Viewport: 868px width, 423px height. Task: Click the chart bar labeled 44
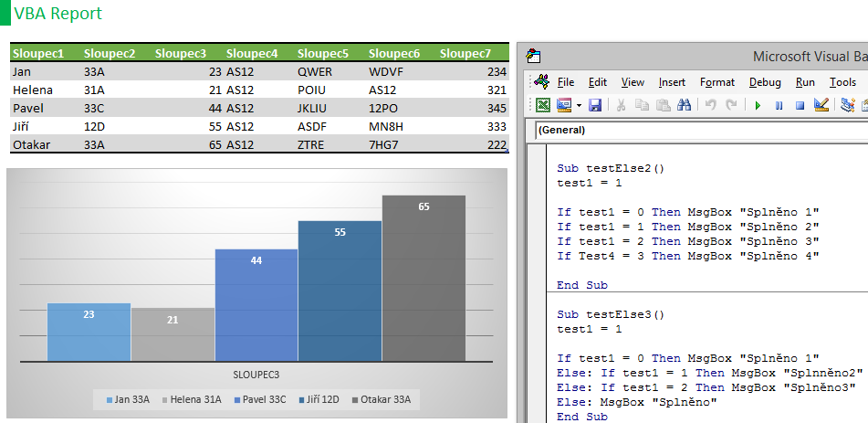(256, 305)
